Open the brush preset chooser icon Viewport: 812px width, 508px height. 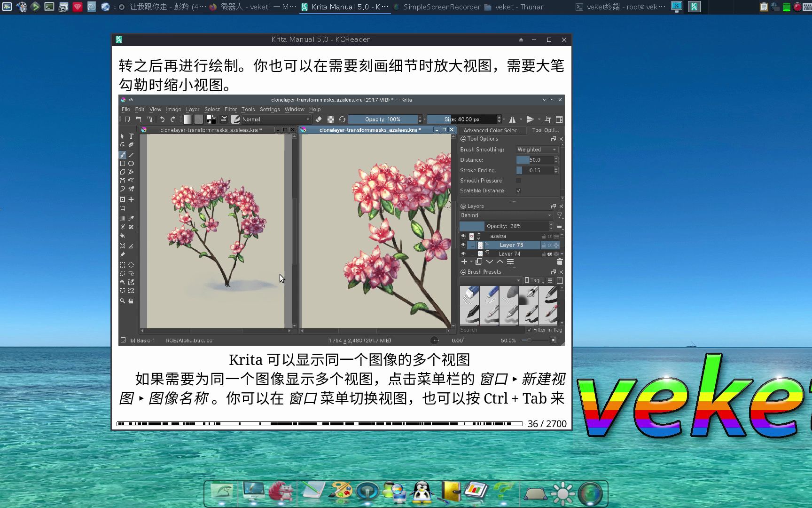coord(236,119)
